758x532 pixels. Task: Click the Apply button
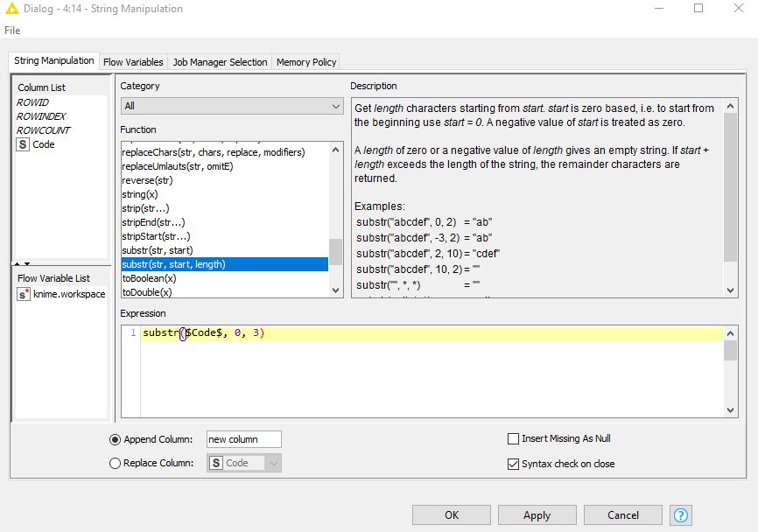[537, 515]
